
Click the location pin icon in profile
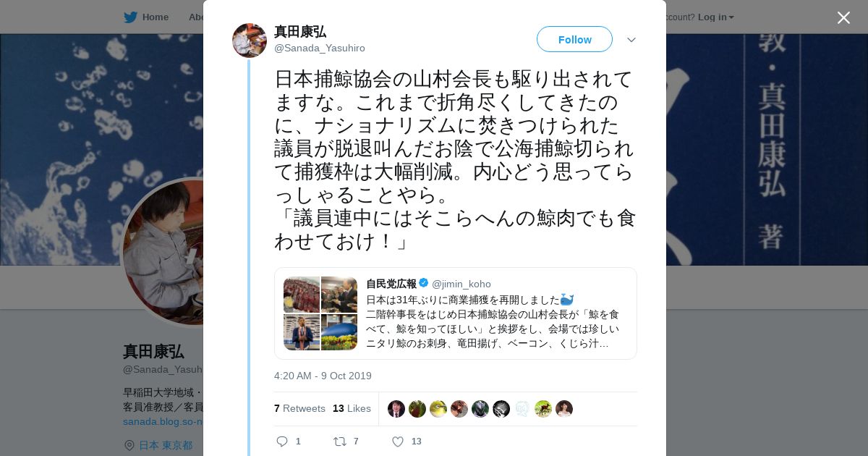pyautogui.click(x=129, y=445)
